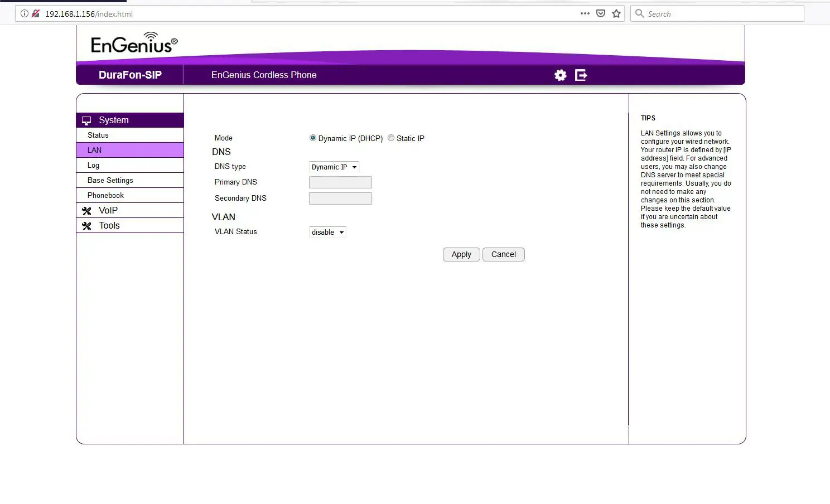The height and width of the screenshot is (504, 830).
Task: Open the VLAN Status dropdown
Action: [x=327, y=232]
